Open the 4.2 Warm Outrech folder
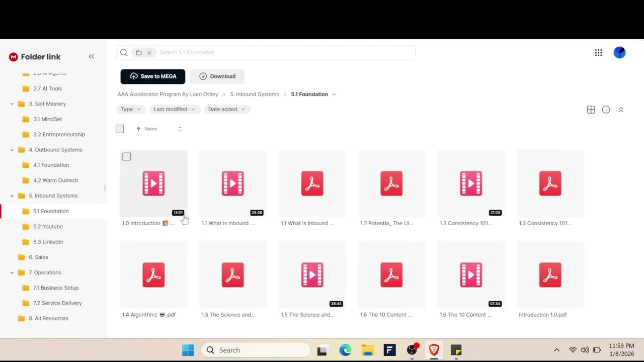Image resolution: width=644 pixels, height=362 pixels. (55, 180)
